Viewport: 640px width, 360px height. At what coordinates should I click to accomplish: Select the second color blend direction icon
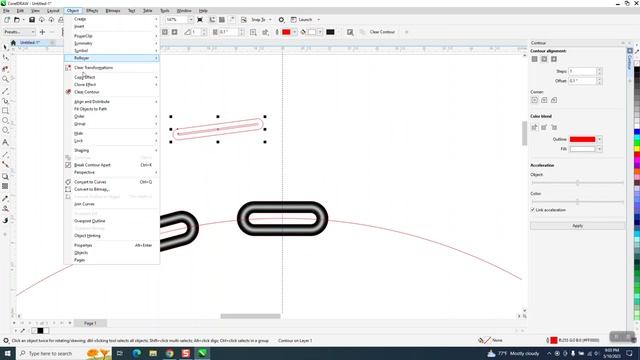(x=544, y=127)
